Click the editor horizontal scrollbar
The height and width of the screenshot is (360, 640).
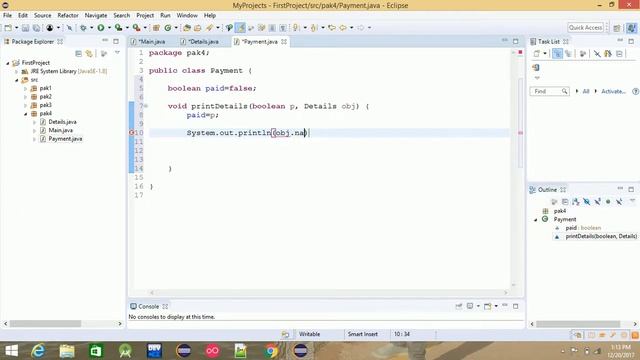pos(329,292)
